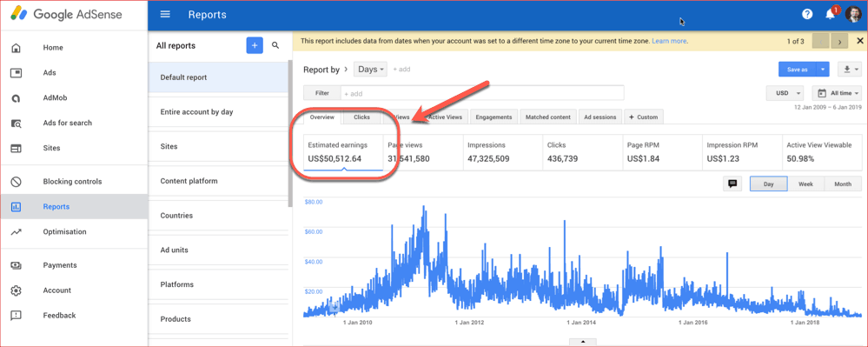Screen dimensions: 868x347
Task: Click the Feedback sidebar icon
Action: (x=16, y=316)
